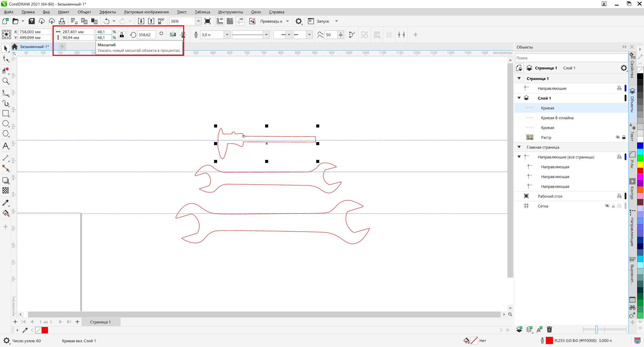This screenshot has width=644, height=347.
Task: Open the outline width 3,0 п dropdown
Action: pos(227,35)
